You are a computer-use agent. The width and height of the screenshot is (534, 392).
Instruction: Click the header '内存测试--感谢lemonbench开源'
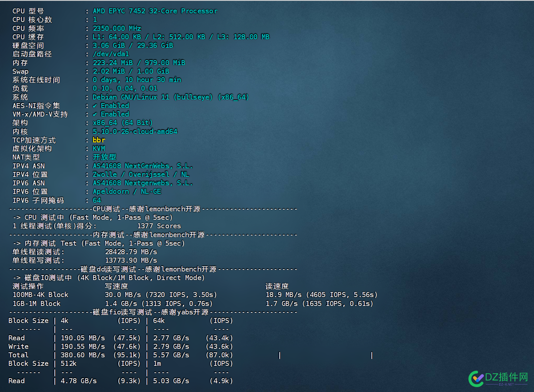(148, 235)
